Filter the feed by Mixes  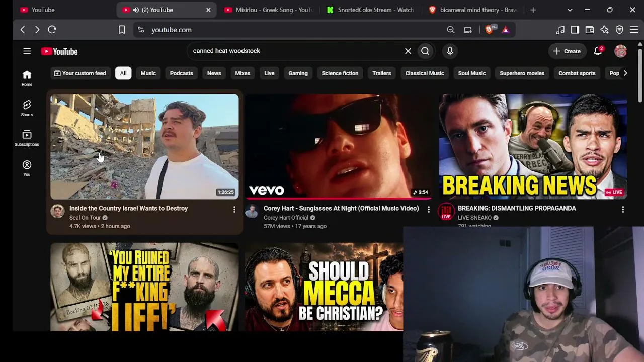click(x=243, y=73)
